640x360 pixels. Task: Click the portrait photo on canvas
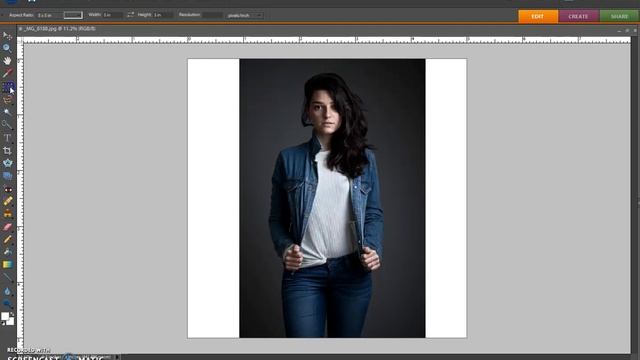click(332, 198)
